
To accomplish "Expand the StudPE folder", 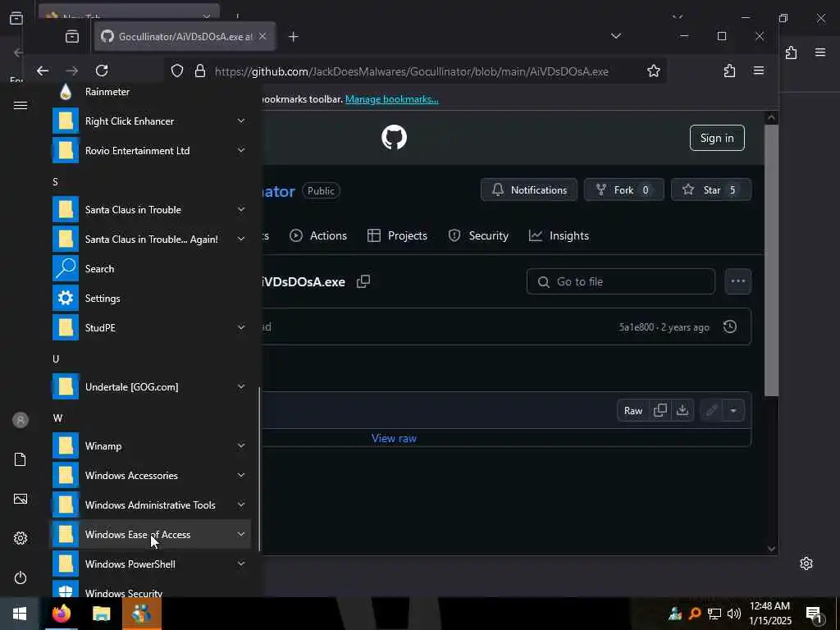I will pyautogui.click(x=150, y=327).
